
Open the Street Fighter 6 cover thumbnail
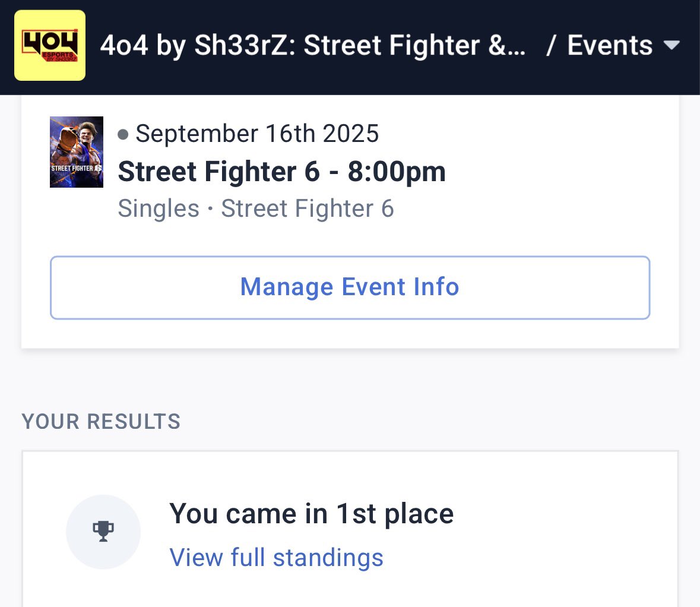[77, 152]
